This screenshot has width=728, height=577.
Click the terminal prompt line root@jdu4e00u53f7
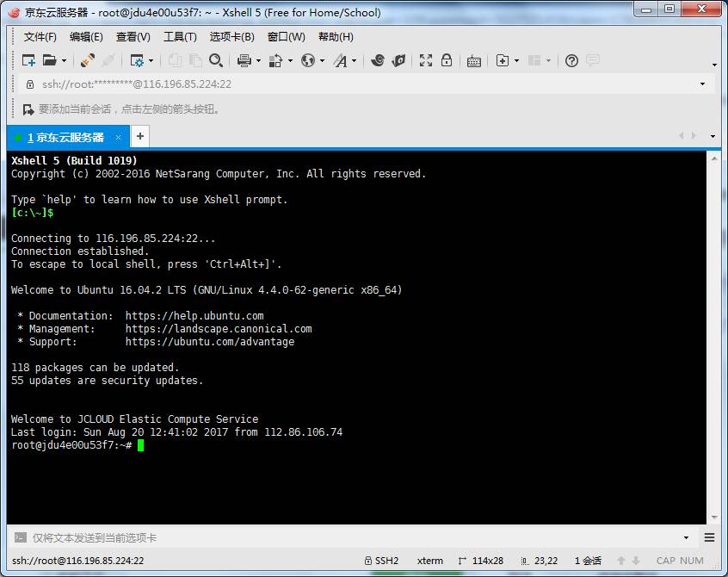click(71, 445)
